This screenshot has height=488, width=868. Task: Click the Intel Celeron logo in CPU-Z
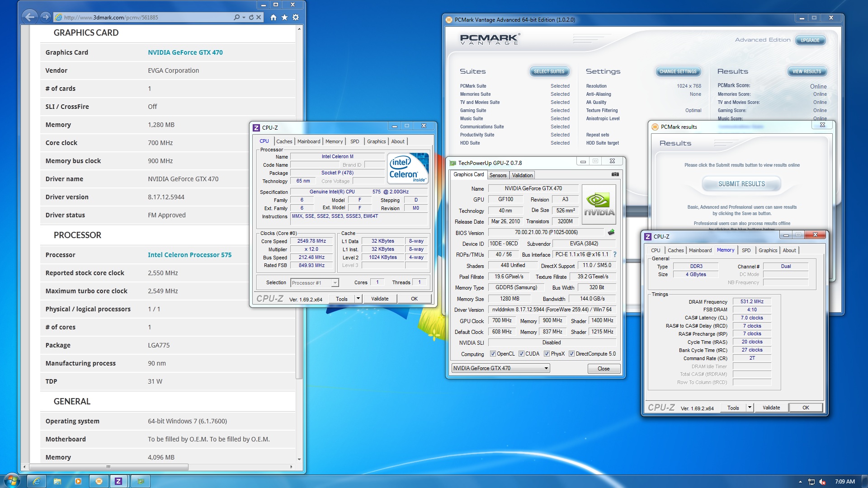(408, 169)
